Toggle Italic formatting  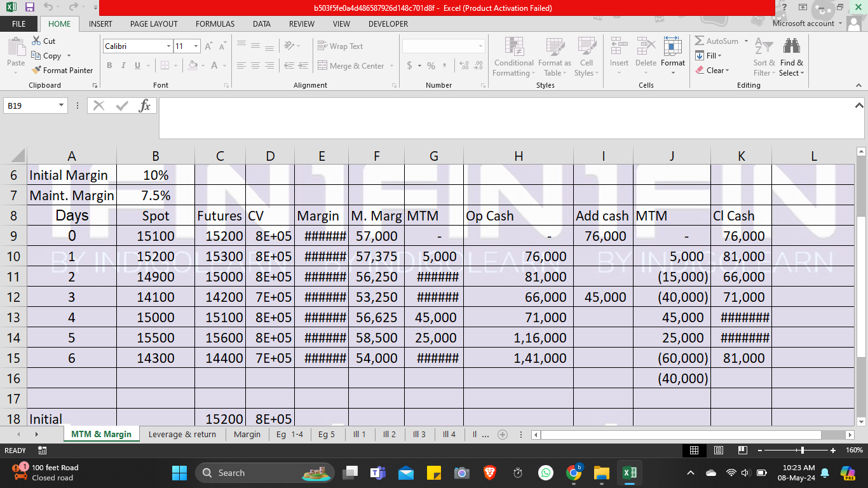[x=123, y=65]
